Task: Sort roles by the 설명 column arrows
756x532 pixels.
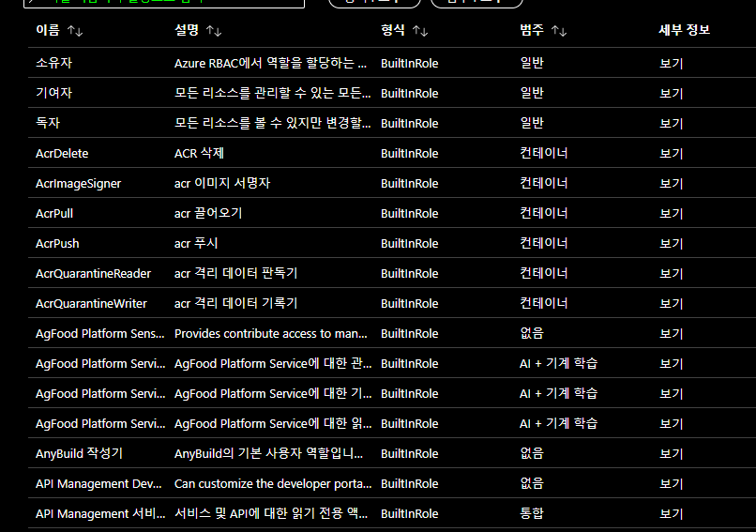Action: click(214, 31)
